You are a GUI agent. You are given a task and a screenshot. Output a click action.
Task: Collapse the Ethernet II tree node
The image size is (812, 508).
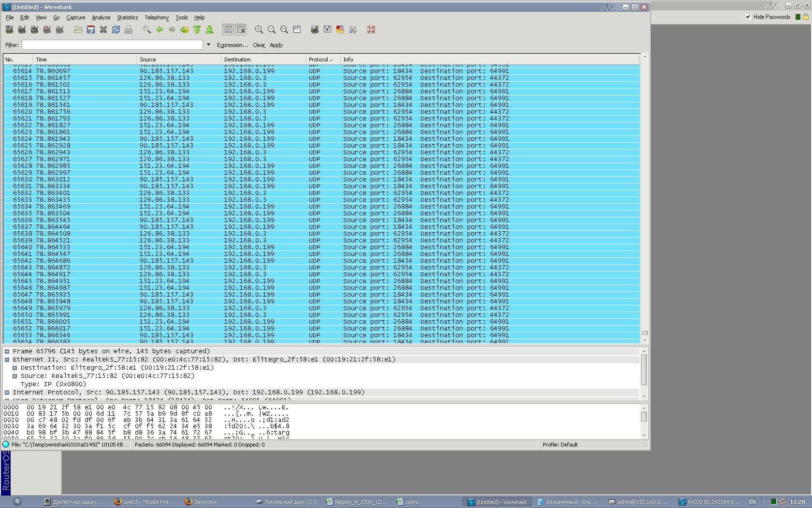point(7,359)
